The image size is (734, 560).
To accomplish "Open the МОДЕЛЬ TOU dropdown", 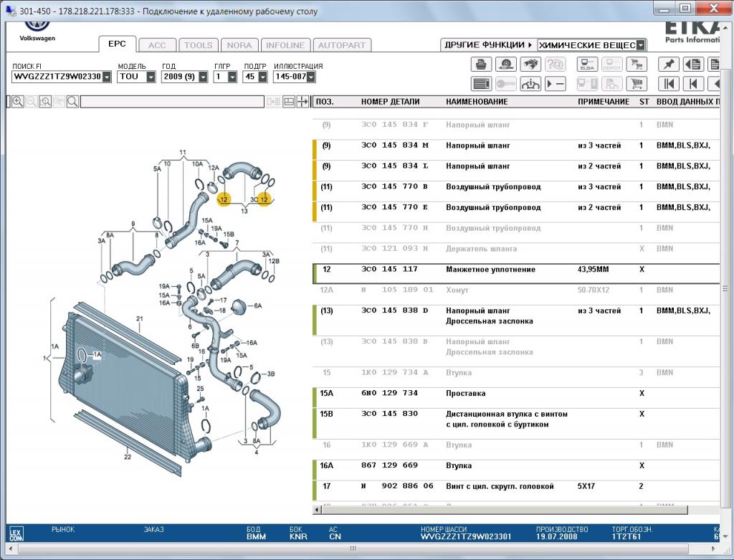I will [151, 77].
